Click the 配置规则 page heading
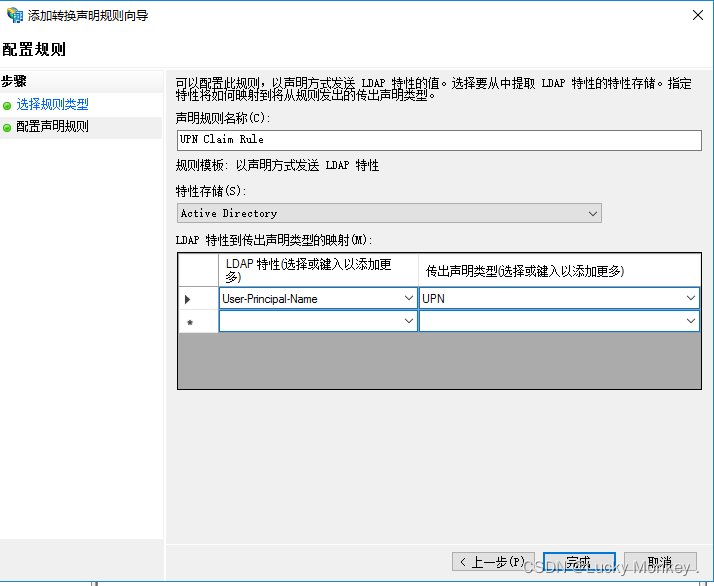Screen dimensions: 714x586 coord(34,49)
